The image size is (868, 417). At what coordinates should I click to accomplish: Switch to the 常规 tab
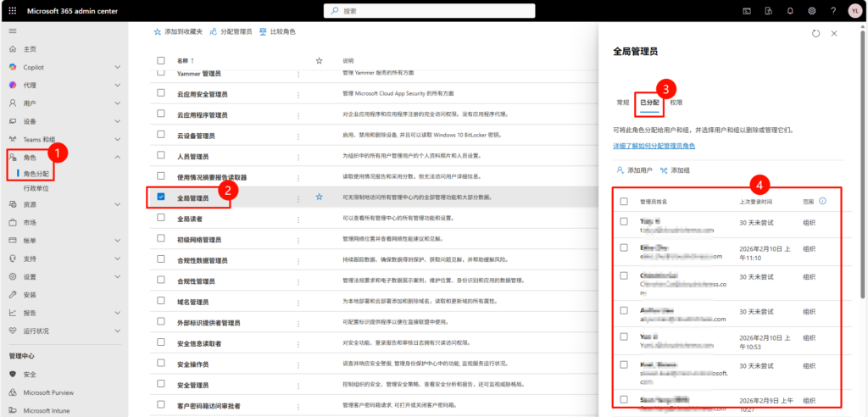[x=622, y=103]
